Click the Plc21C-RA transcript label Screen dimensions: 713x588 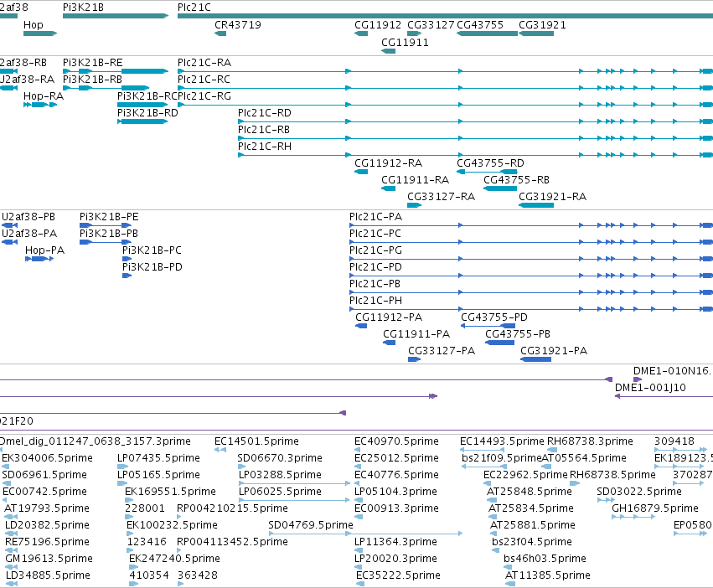[x=204, y=62]
